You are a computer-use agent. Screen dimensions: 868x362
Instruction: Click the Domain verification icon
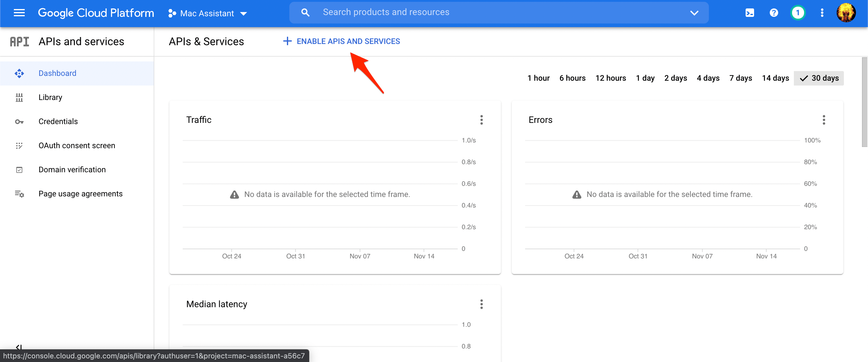[x=19, y=169]
